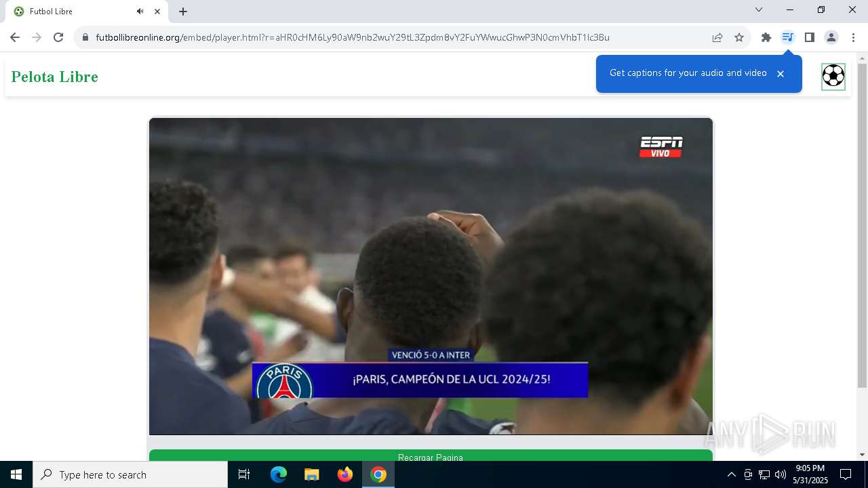Open the Pelota Libre home link

pos(55,77)
